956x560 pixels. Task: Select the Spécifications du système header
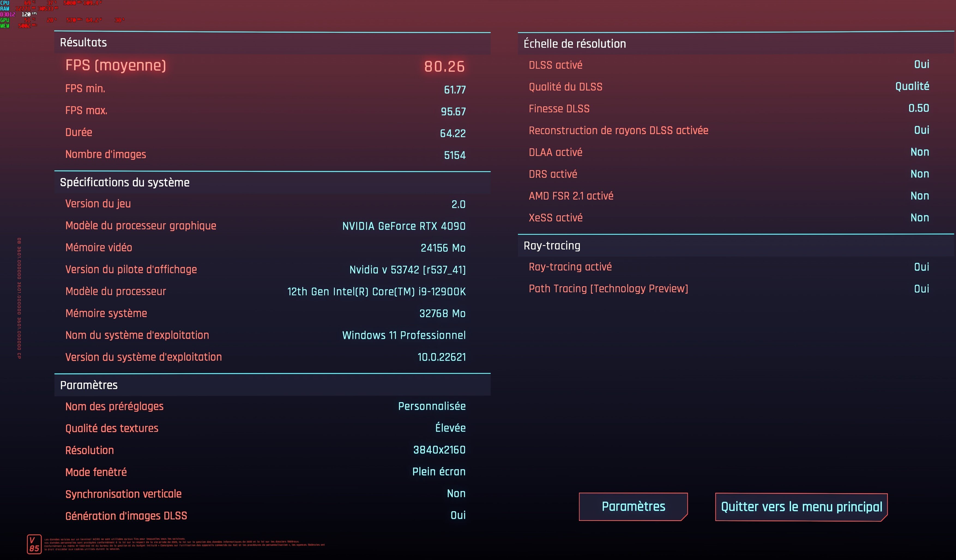pos(124,182)
